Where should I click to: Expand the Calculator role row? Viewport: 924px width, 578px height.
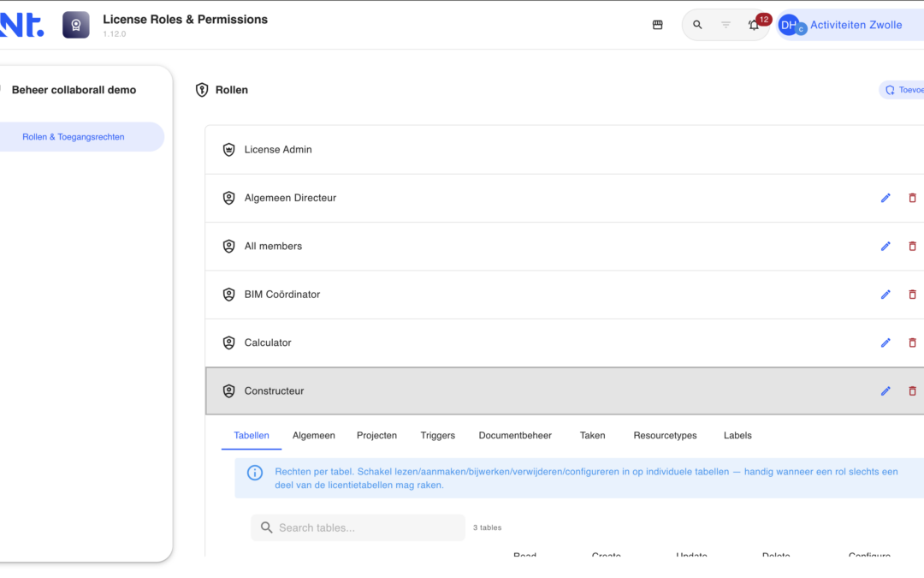click(565, 343)
